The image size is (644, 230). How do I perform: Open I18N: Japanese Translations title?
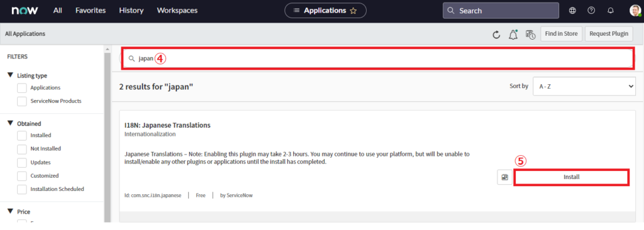(x=167, y=125)
